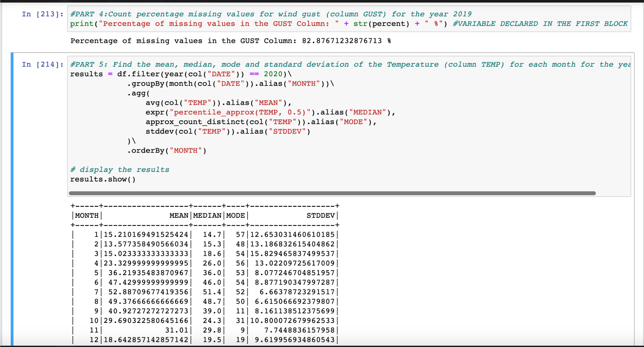Select the In [214] cell prompt
This screenshot has height=347, width=644.
(x=43, y=64)
